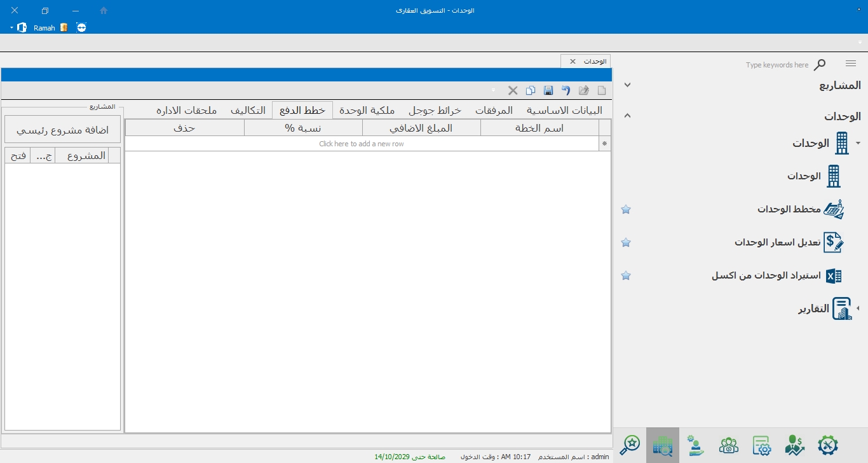Open the star magnifier favorites search icon
The image size is (868, 463).
pos(630,445)
